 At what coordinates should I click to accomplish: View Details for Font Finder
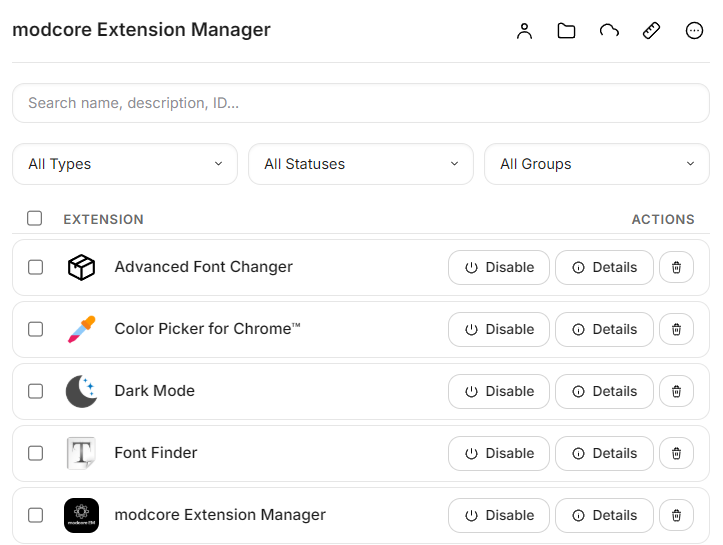tap(604, 453)
